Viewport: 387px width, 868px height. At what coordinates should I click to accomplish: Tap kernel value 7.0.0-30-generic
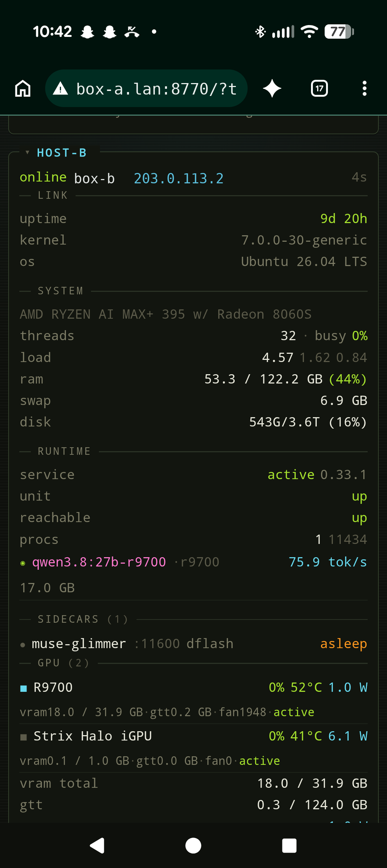(304, 240)
